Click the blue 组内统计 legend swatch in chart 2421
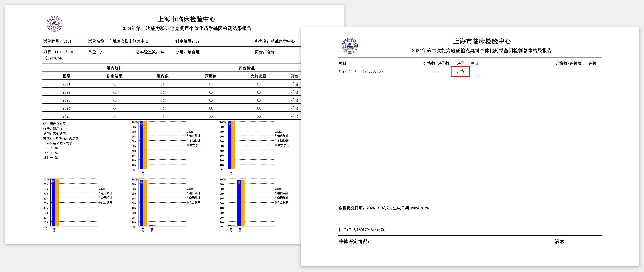Screen dimensions: 644x272 point(187,135)
